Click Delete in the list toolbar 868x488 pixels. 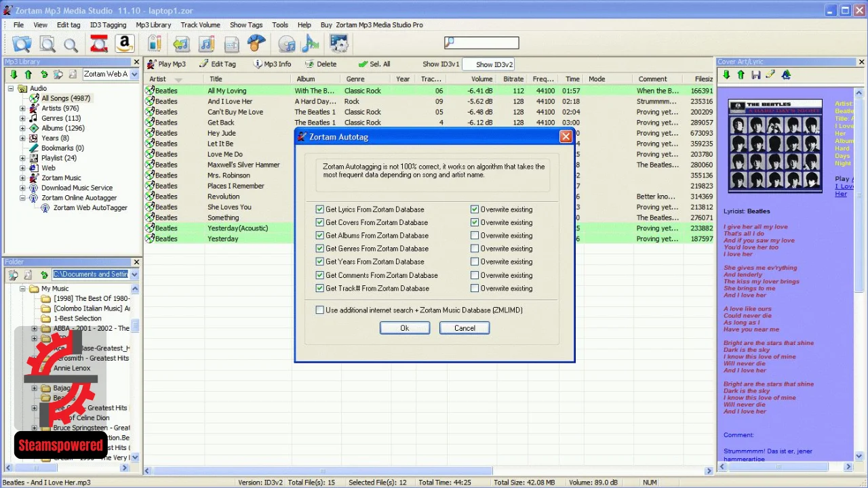click(x=321, y=64)
